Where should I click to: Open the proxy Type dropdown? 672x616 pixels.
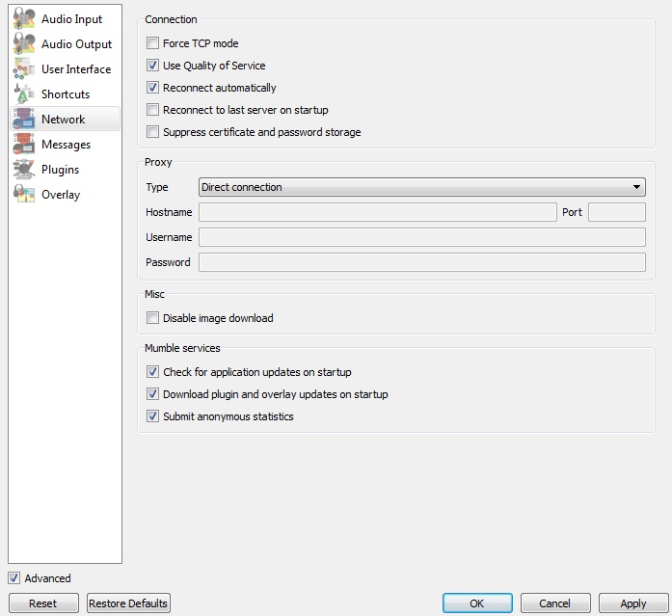421,187
